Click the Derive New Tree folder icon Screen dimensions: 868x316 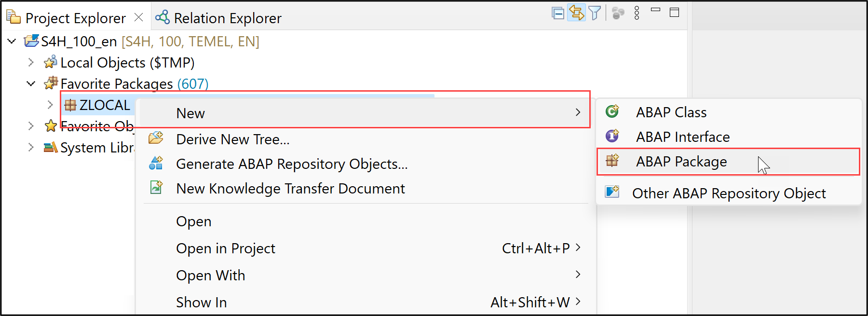pyautogui.click(x=156, y=138)
